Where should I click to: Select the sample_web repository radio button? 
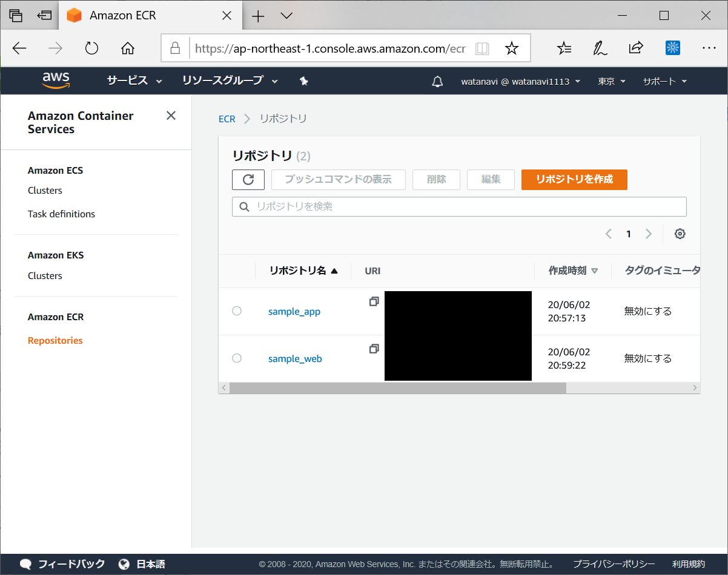coord(237,358)
